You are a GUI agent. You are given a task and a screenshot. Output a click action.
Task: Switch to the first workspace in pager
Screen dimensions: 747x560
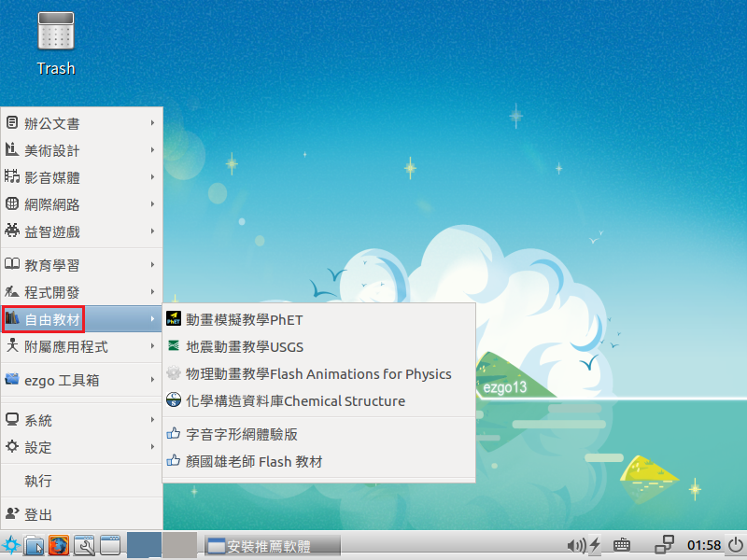(144, 545)
